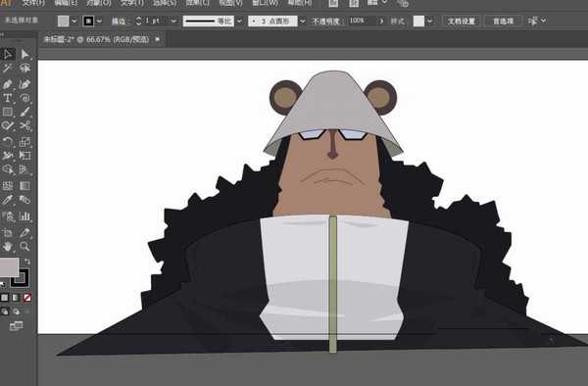Switch to solid Color fill mode
588x386 pixels.
(5, 298)
